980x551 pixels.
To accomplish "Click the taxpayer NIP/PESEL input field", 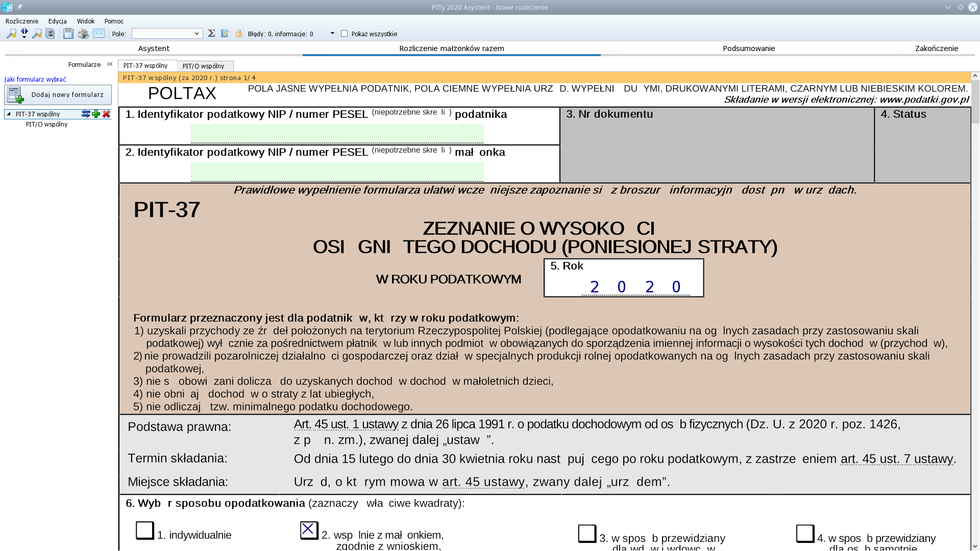I will (x=337, y=134).
